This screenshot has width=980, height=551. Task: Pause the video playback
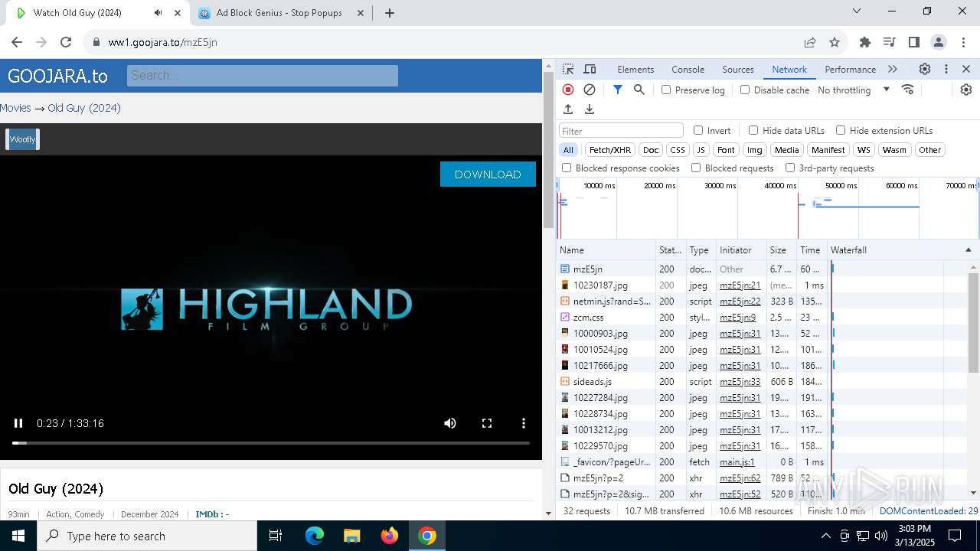pyautogui.click(x=18, y=423)
